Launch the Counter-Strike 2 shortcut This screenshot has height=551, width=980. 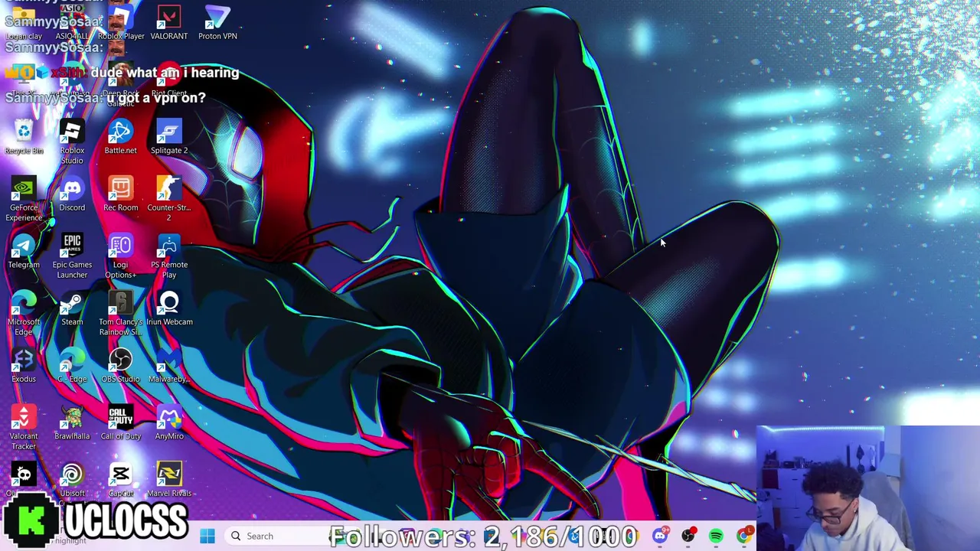[x=169, y=199]
